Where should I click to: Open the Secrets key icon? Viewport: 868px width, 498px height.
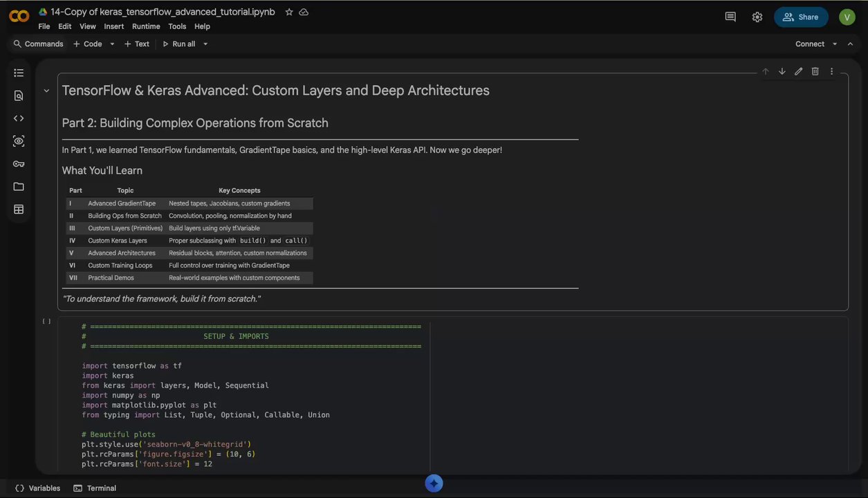point(19,164)
